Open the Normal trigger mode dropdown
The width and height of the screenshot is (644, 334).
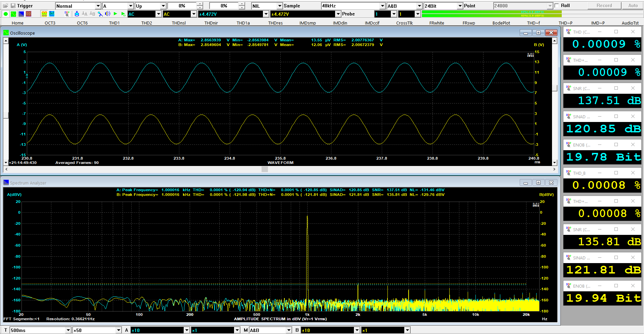(x=78, y=6)
